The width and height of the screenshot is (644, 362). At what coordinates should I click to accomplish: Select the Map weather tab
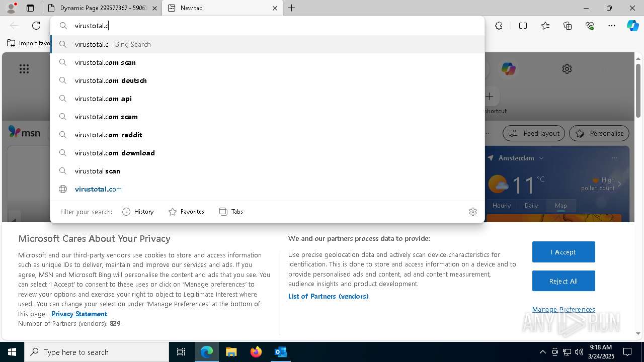pyautogui.click(x=560, y=206)
